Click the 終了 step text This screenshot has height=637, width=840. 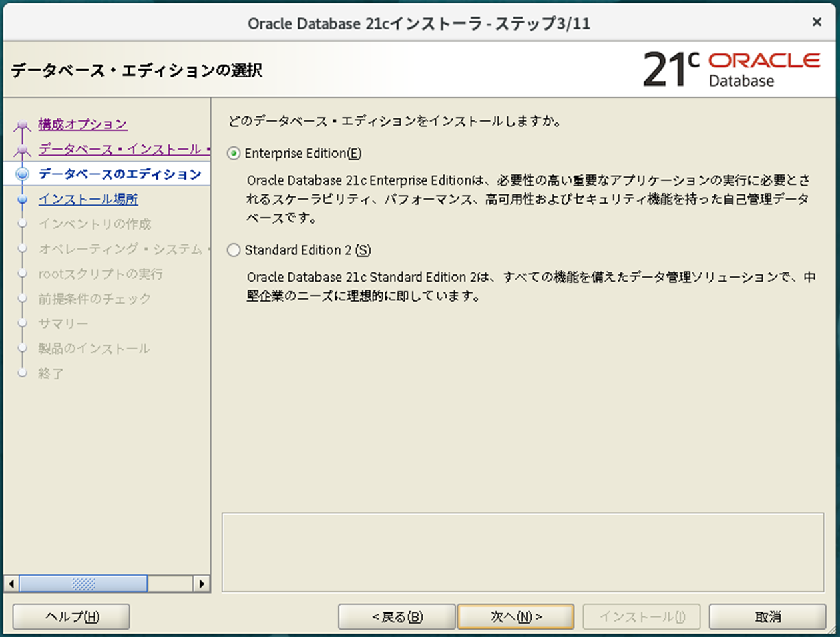pyautogui.click(x=51, y=373)
